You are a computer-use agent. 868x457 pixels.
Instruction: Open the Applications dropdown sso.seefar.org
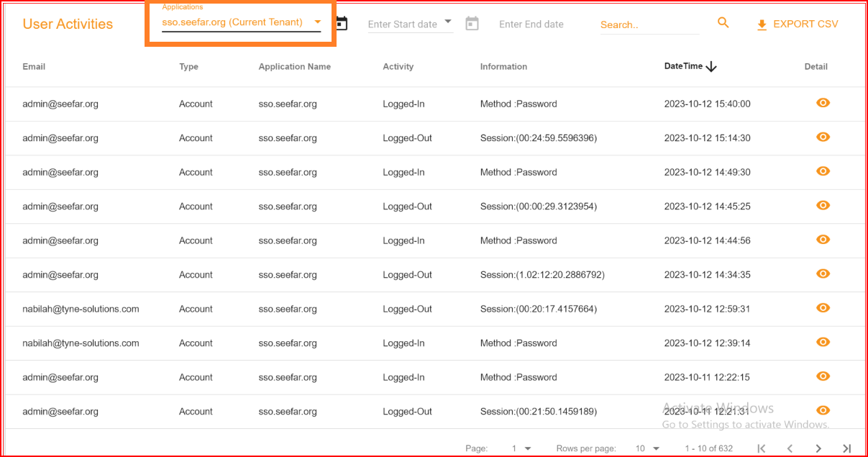(x=242, y=22)
